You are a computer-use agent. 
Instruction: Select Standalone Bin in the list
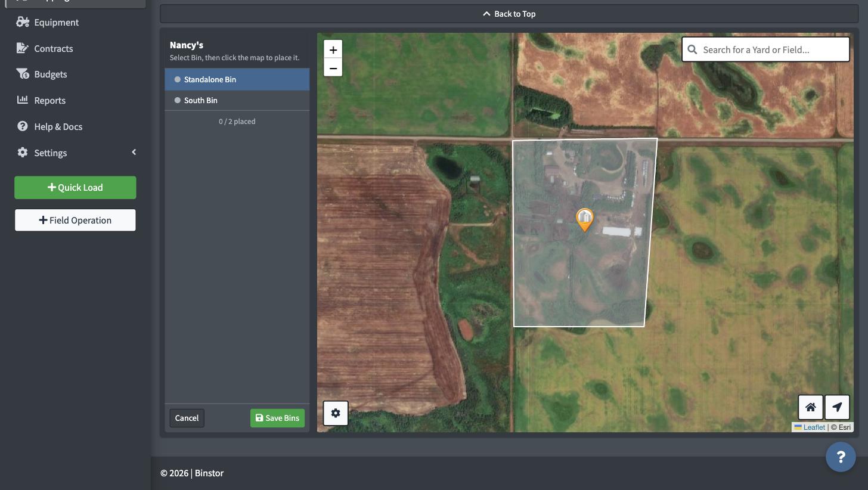(237, 79)
